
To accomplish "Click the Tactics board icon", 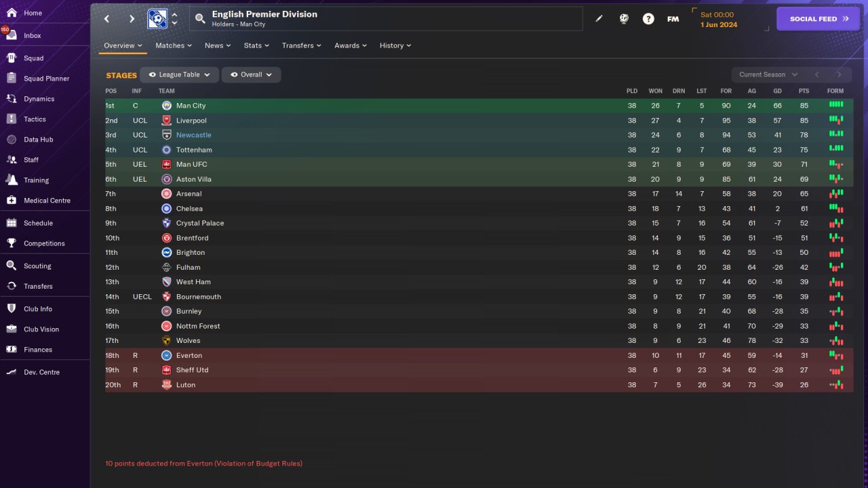I will pos(12,119).
